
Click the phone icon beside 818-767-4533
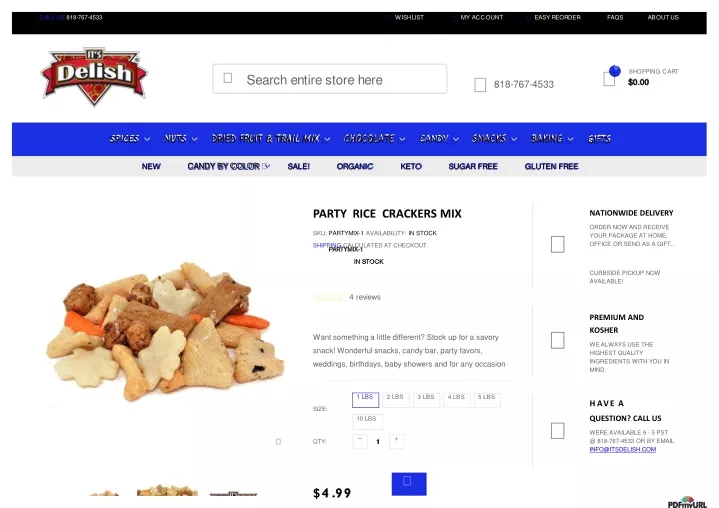(480, 85)
